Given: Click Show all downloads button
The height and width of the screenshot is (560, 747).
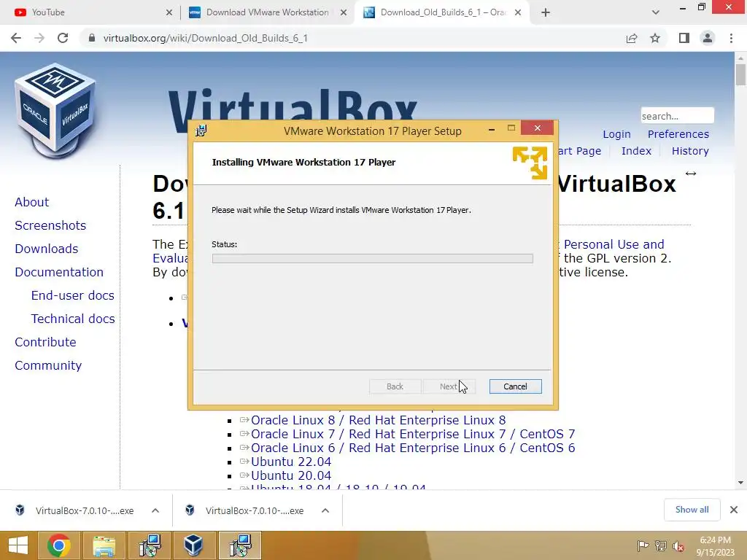Looking at the screenshot, I should point(692,510).
